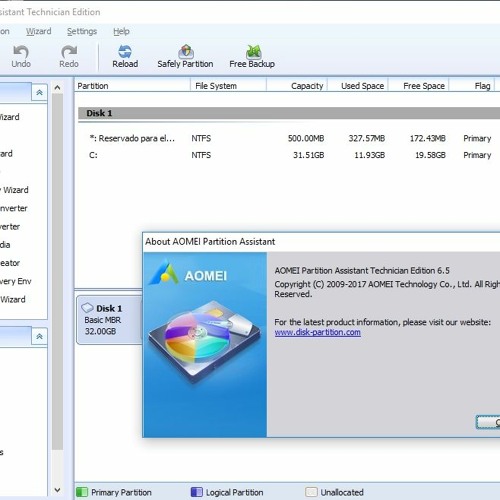
Task: Collapse the lower sidebar panel with the chevron
Action: (39, 337)
